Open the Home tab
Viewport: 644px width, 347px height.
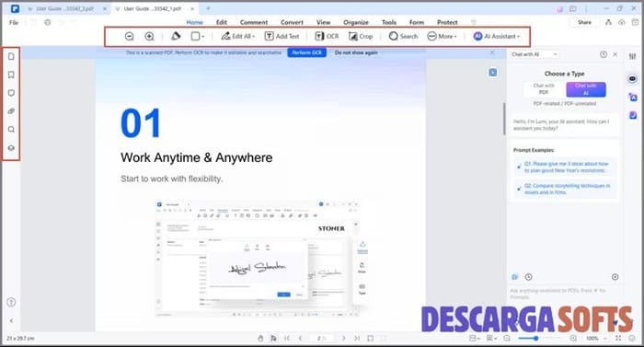pyautogui.click(x=195, y=22)
